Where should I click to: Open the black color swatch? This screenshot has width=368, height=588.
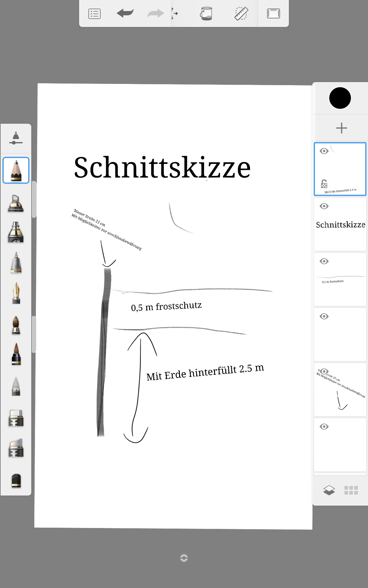pos(340,98)
